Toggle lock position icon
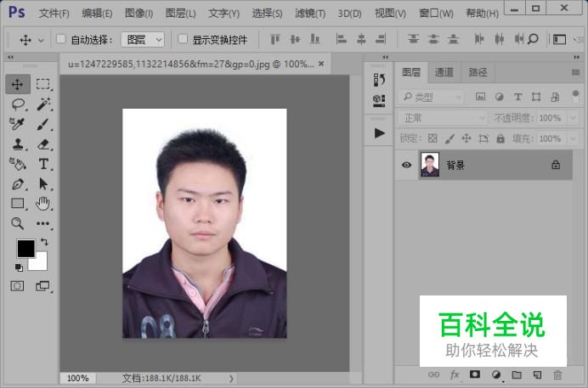This screenshot has height=388, width=588. [466, 138]
